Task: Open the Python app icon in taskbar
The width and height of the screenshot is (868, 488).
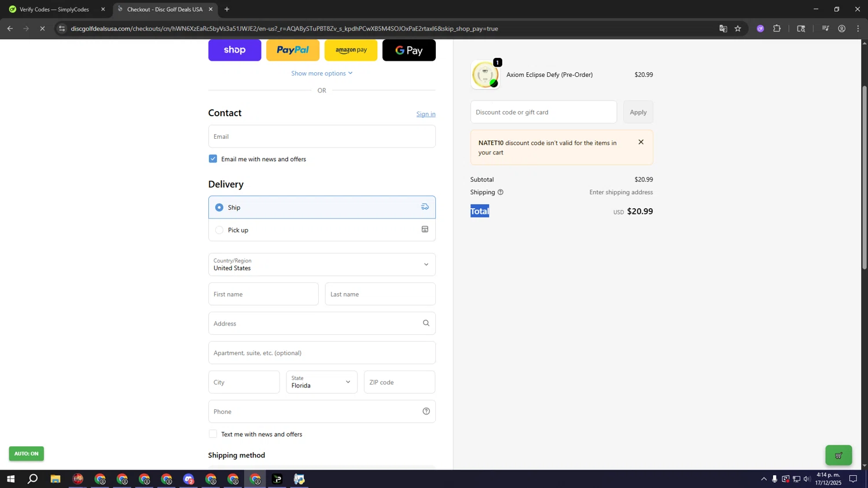Action: [300, 479]
